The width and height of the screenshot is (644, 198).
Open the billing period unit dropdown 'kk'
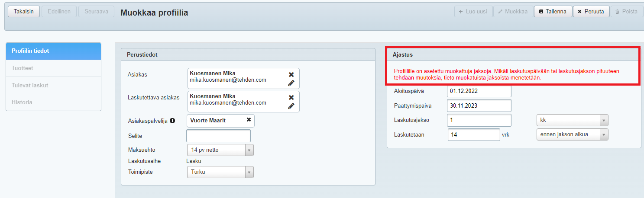572,120
